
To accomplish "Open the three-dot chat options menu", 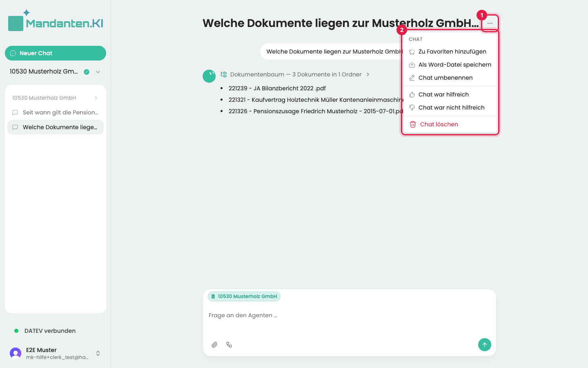I will [x=490, y=23].
